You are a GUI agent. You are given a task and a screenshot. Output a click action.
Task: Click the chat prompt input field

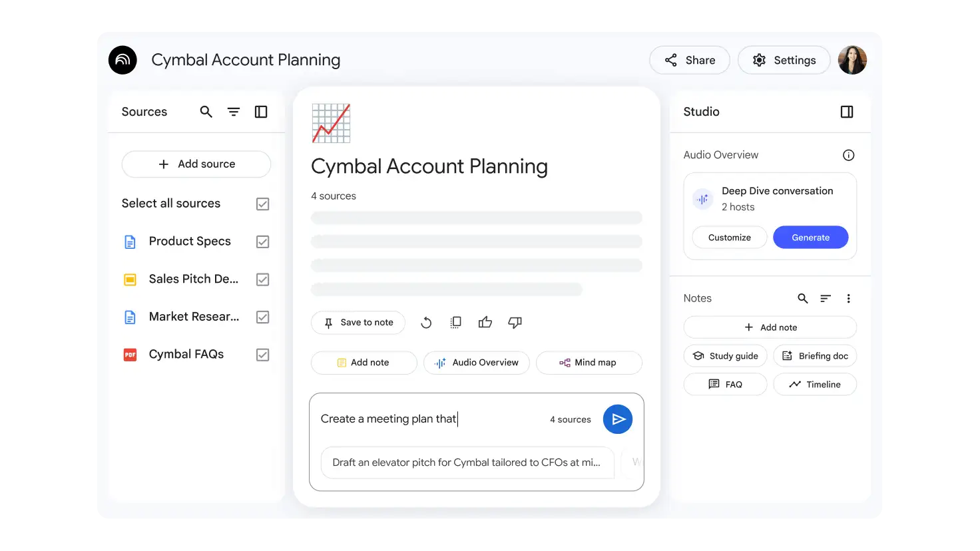(426, 419)
